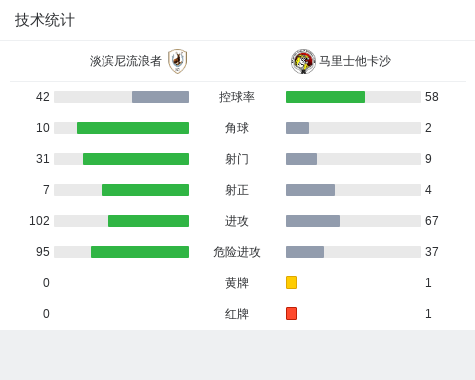Click the 马里士他卡沙 team crest icon

(x=303, y=61)
